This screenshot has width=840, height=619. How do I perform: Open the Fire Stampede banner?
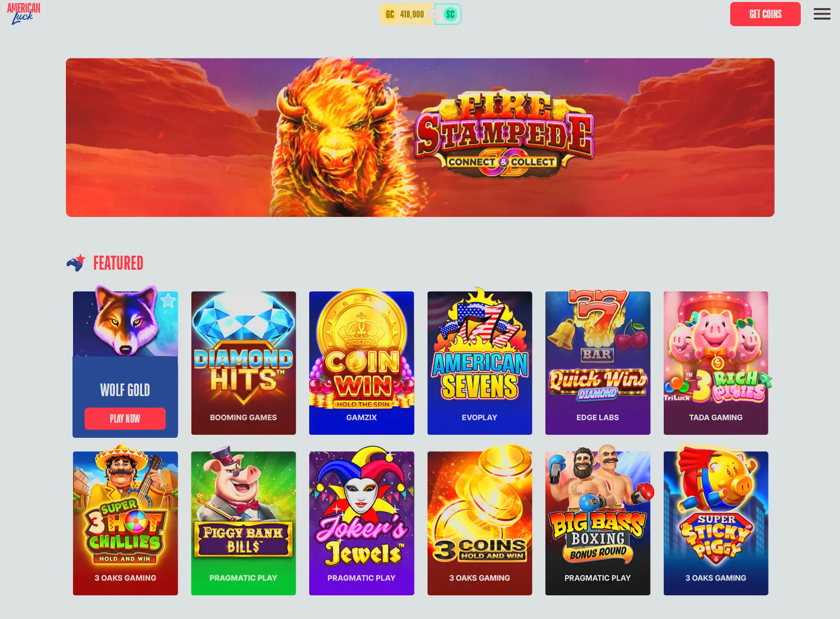[420, 137]
